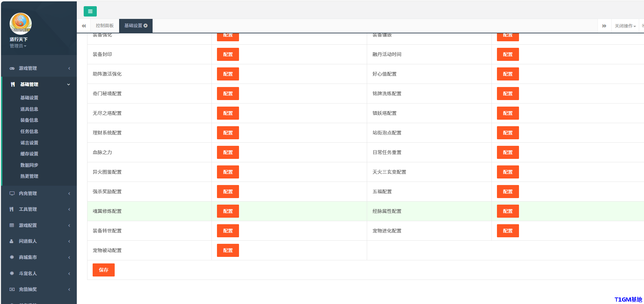
Task: Open 热更管理 in the sidebar
Action: [29, 176]
